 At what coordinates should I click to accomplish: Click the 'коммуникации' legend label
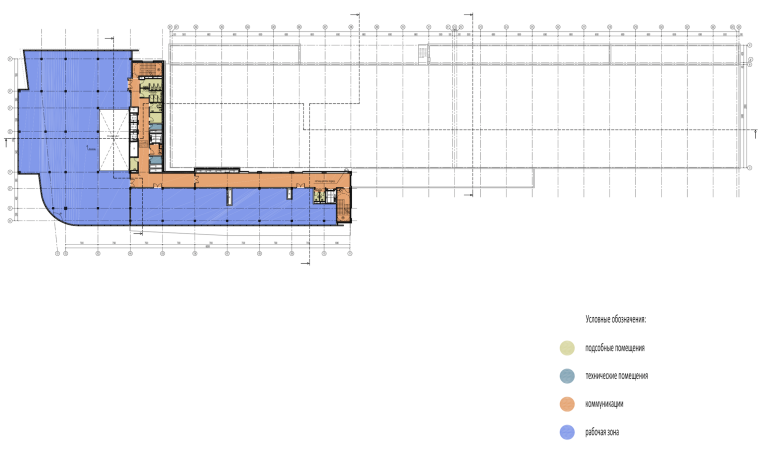tap(606, 405)
